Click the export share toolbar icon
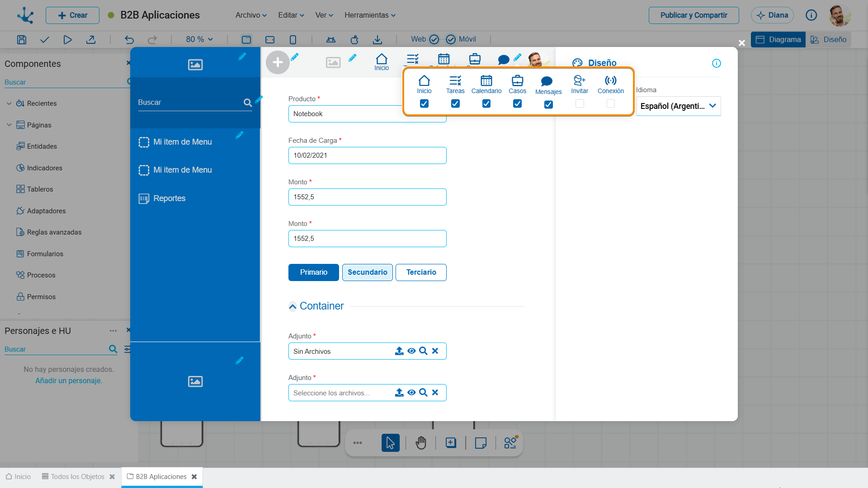868x488 pixels. point(91,40)
